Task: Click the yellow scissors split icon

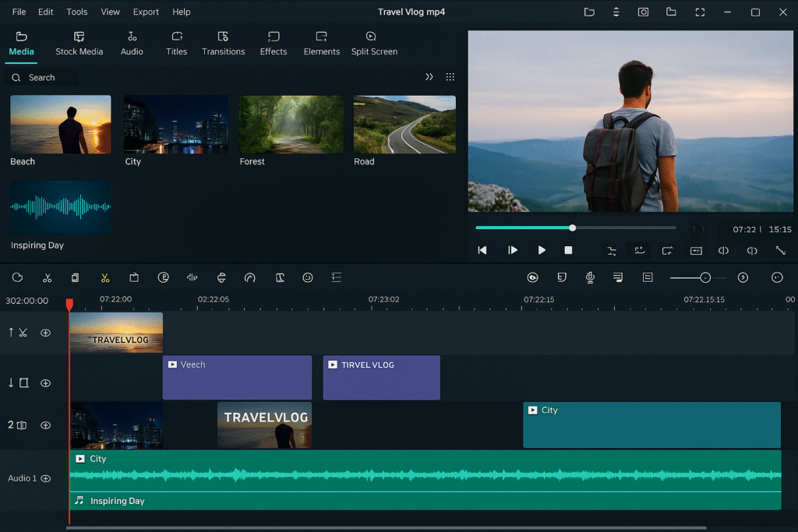Action: 105,277
